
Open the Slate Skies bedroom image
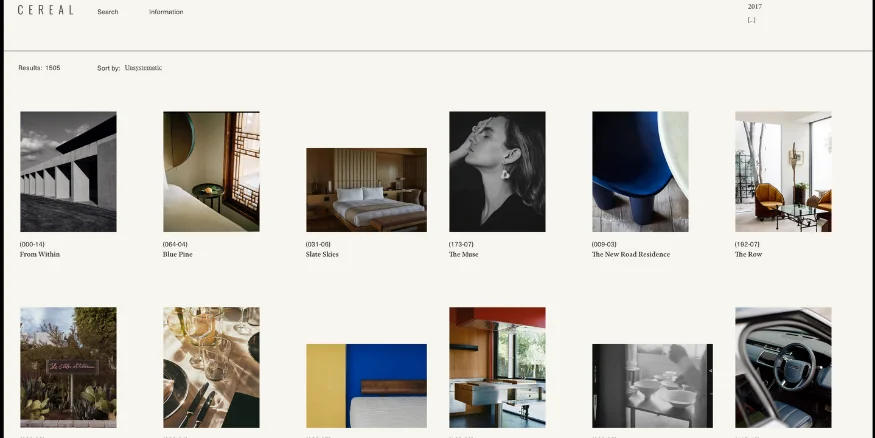[366, 190]
